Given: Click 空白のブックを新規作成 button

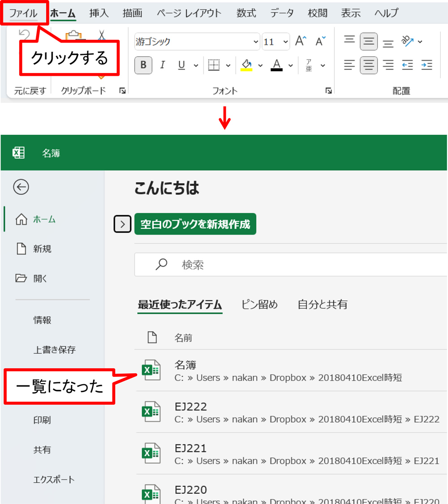Looking at the screenshot, I should click(x=195, y=224).
